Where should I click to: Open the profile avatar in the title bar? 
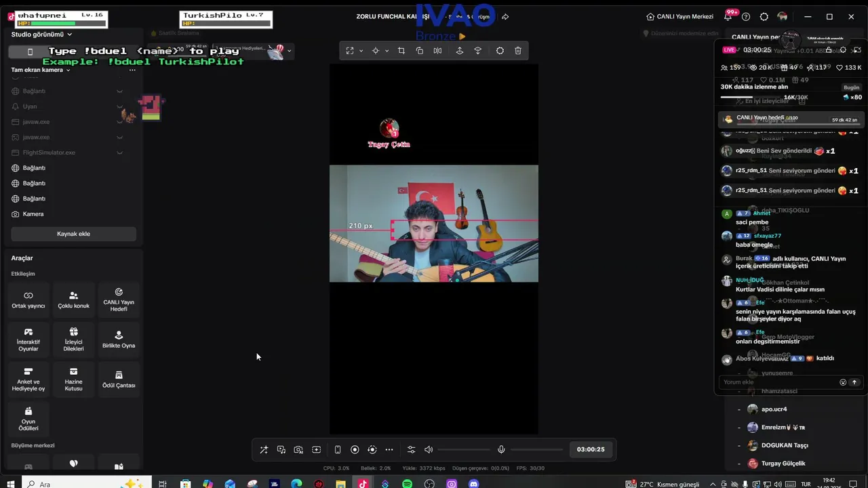tap(783, 16)
